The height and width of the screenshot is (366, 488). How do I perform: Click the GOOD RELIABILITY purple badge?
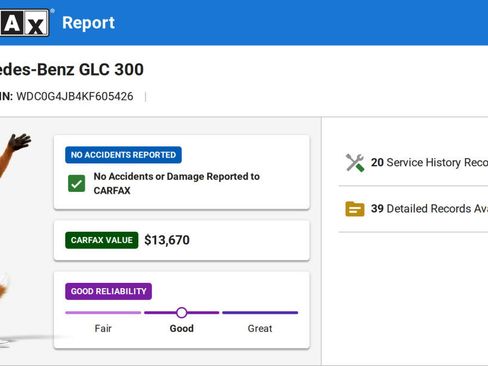tap(108, 291)
